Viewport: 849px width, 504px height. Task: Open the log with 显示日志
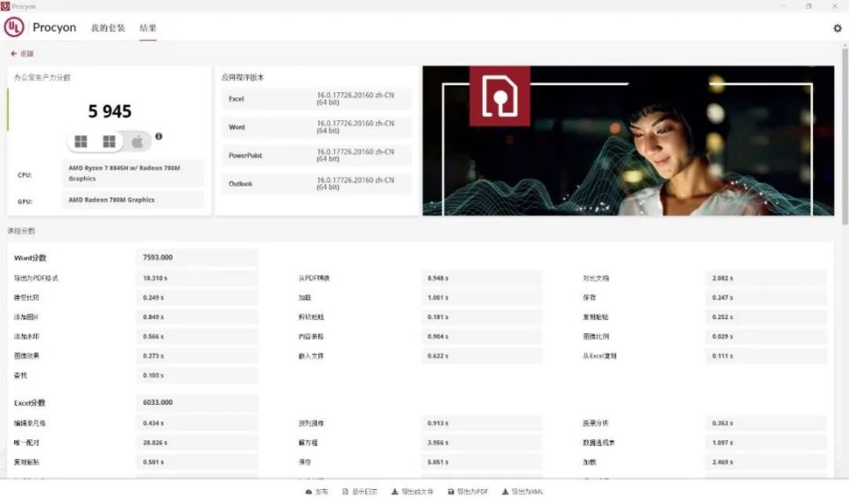(x=360, y=492)
